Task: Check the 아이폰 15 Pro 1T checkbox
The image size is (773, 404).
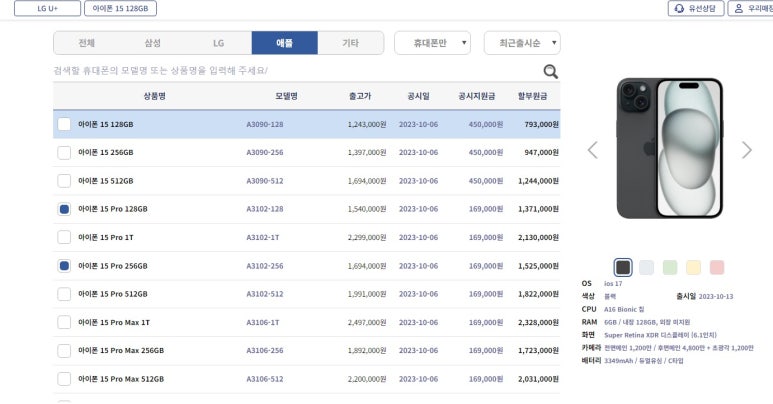Action: click(64, 237)
